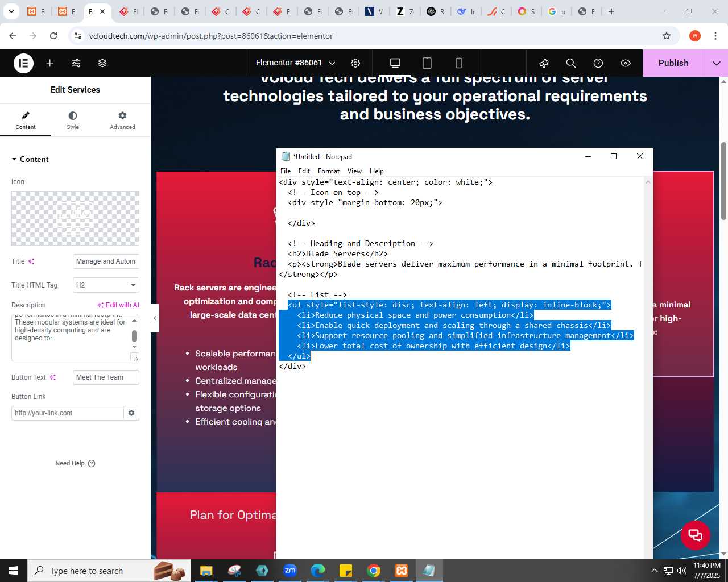Open a new Chrome tab
Viewport: 728px width, 582px height.
[611, 11]
